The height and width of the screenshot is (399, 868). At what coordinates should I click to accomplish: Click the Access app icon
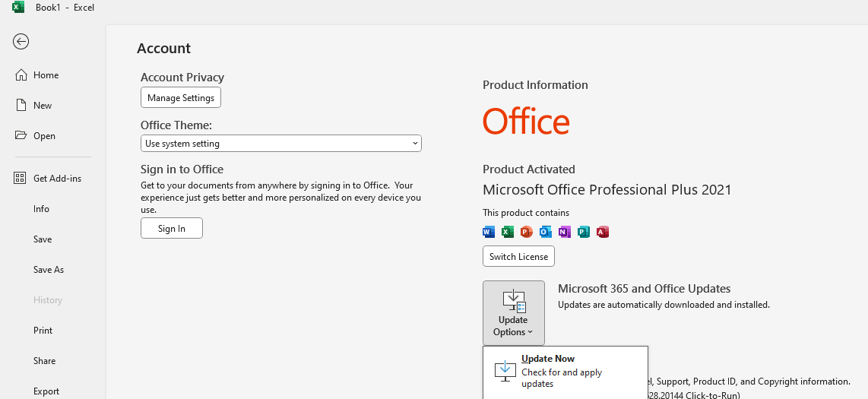(x=603, y=232)
